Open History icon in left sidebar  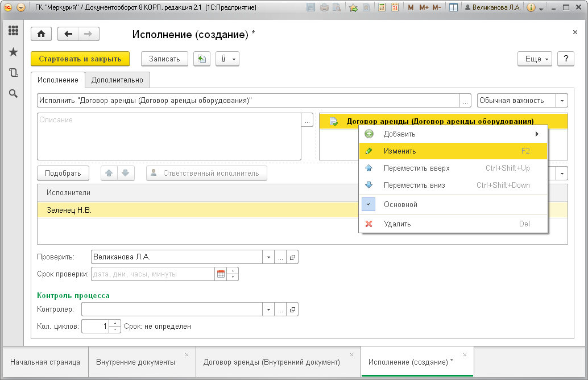(x=14, y=73)
